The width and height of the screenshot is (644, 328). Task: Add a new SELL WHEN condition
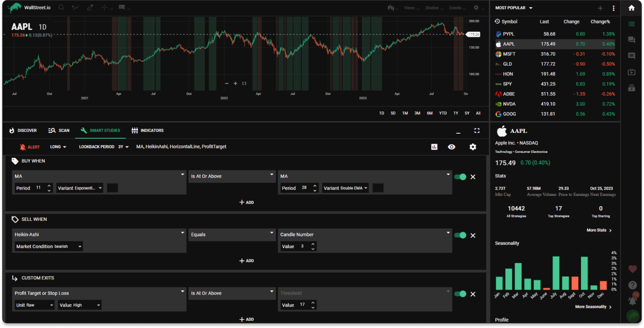(x=247, y=261)
